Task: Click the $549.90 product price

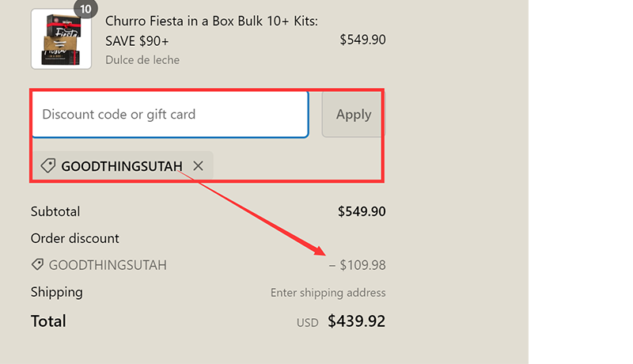Action: coord(362,39)
